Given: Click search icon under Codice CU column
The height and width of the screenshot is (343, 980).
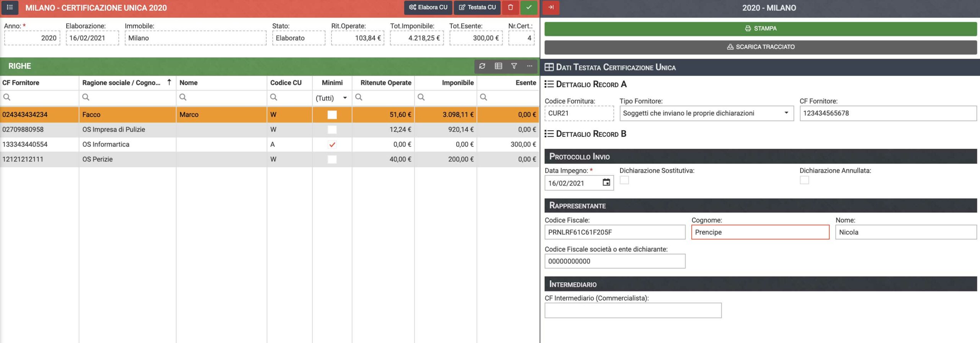Looking at the screenshot, I should point(274,97).
